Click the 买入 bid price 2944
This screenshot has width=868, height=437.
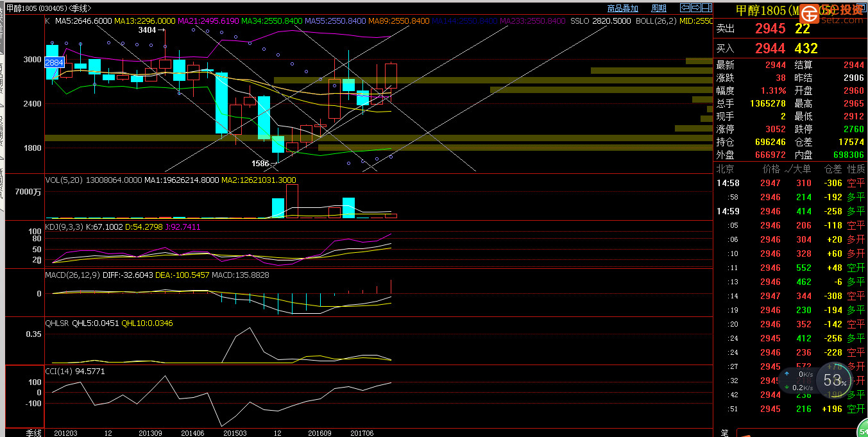770,48
